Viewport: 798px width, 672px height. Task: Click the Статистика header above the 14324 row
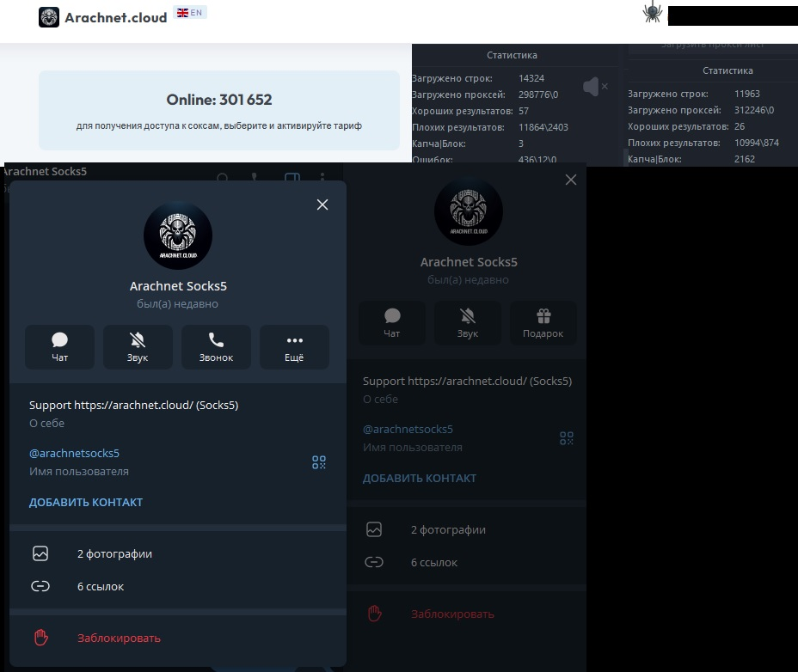tap(512, 55)
